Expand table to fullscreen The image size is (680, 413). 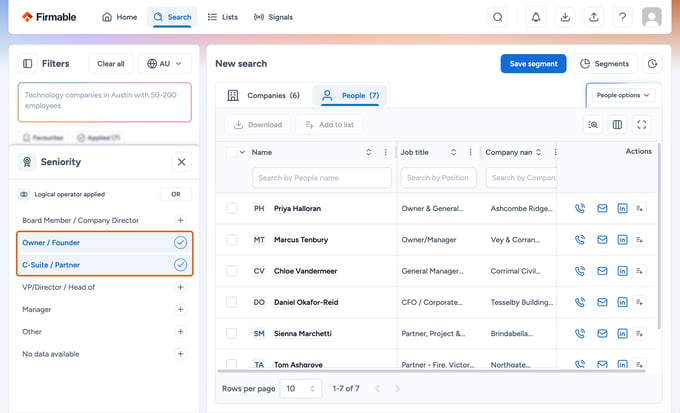click(x=641, y=125)
